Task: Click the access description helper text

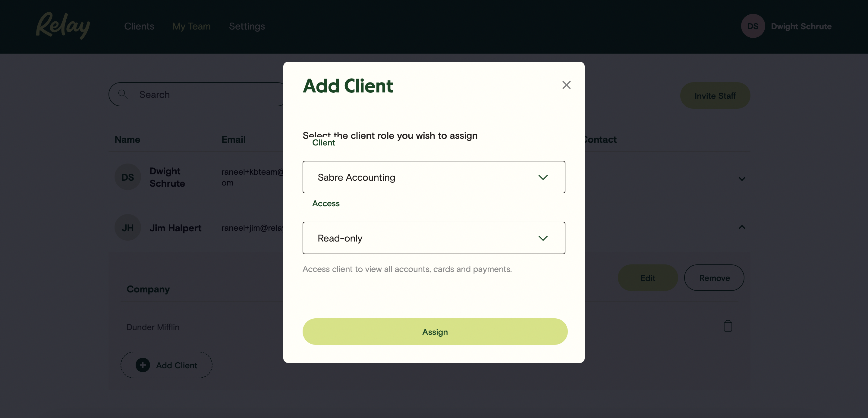Action: tap(407, 269)
